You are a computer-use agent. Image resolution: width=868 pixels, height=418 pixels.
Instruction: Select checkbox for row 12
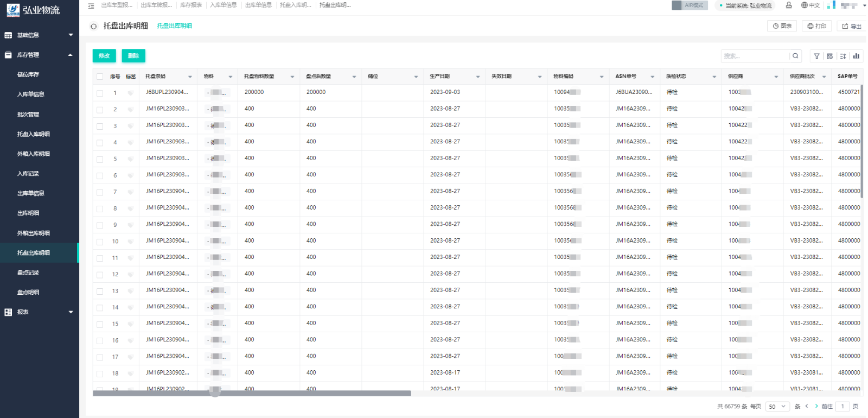point(100,275)
